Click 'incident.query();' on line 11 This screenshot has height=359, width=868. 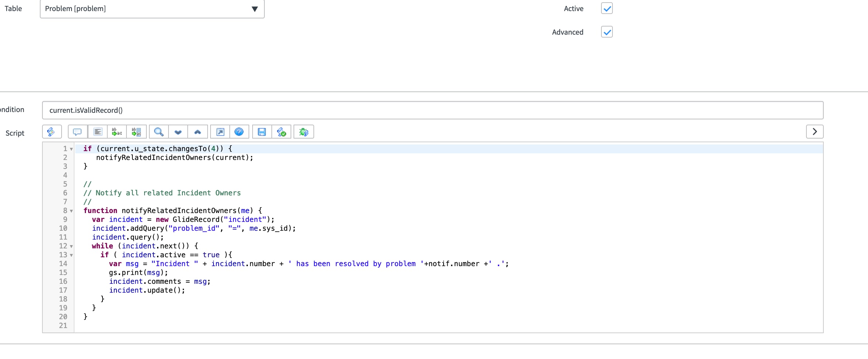click(x=128, y=237)
